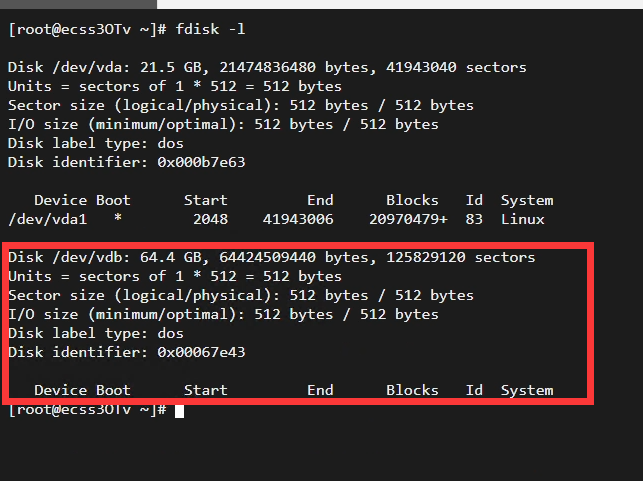This screenshot has height=481, width=643.
Task: Click disk identifier 0x00067e43
Action: click(x=201, y=352)
